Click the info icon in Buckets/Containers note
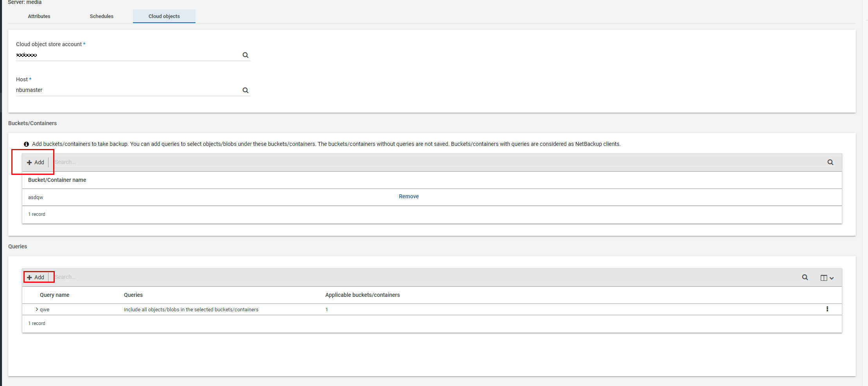The height and width of the screenshot is (386, 868). coord(26,144)
